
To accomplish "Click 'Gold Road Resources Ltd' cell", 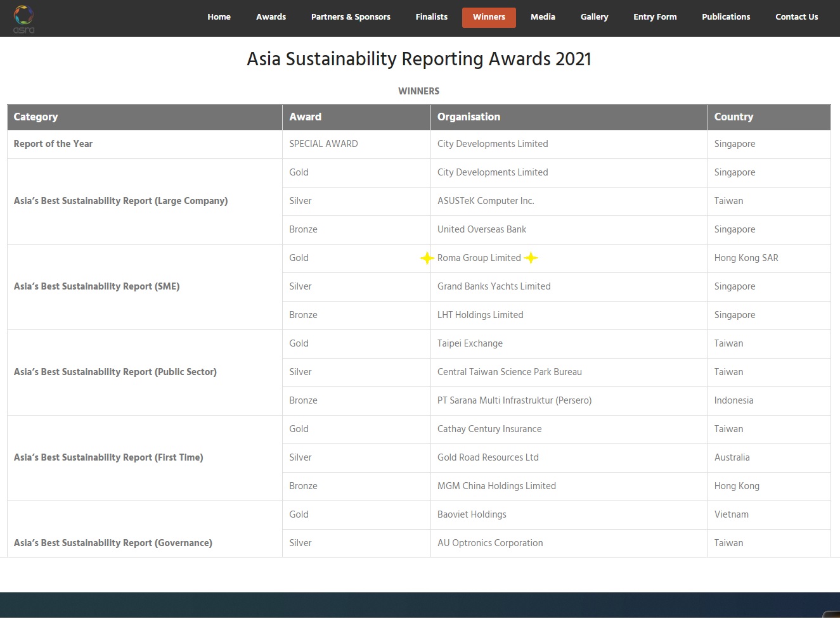I will pos(569,458).
